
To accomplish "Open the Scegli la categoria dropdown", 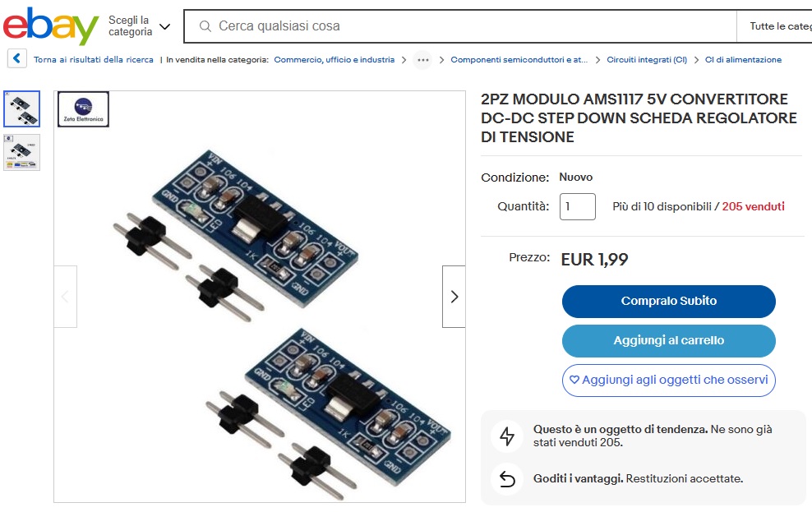I will (x=139, y=25).
